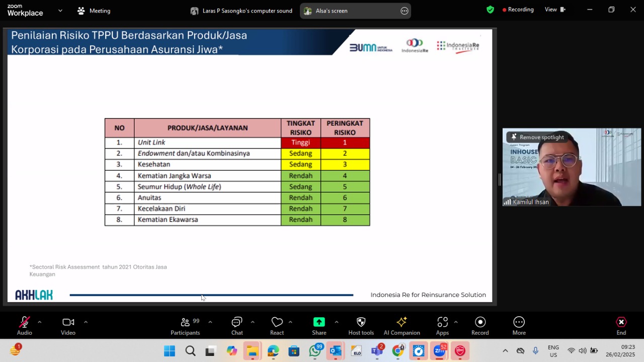Toggle the Record button
This screenshot has height=362, width=644.
(480, 322)
